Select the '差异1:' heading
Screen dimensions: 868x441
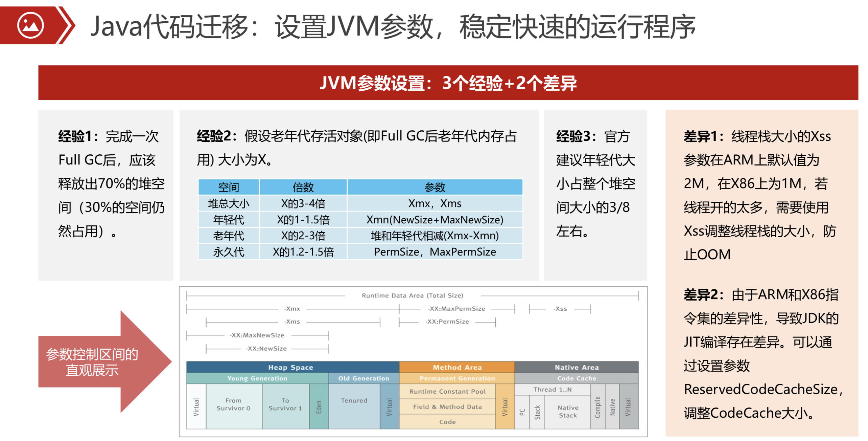(x=704, y=136)
